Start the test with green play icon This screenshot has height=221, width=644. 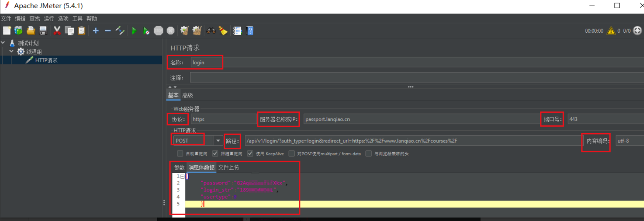point(134,31)
